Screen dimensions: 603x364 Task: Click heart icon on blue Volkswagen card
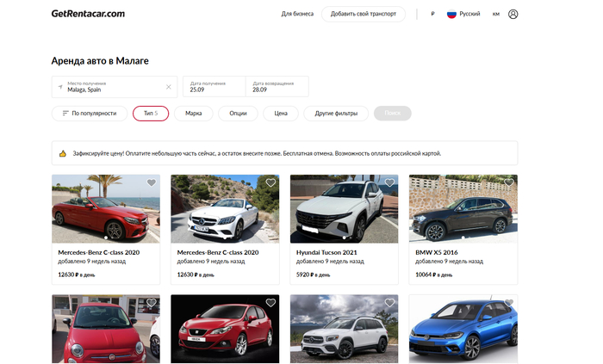508,303
